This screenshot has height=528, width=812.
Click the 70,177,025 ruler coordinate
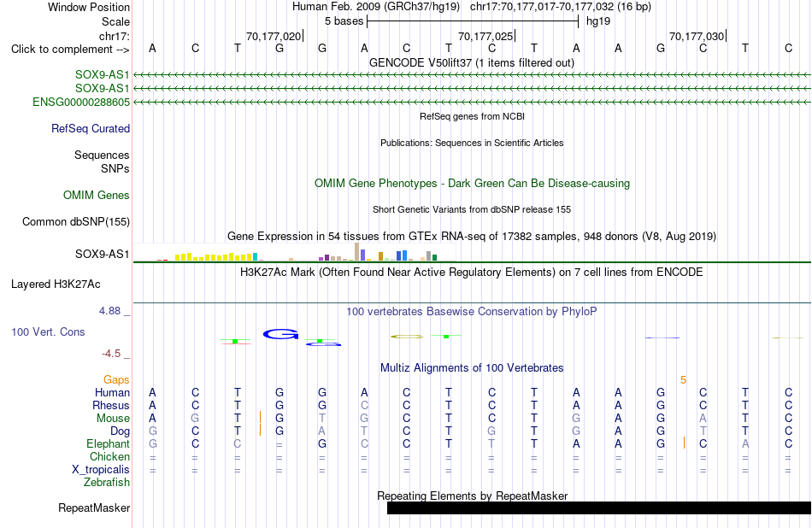tap(485, 36)
